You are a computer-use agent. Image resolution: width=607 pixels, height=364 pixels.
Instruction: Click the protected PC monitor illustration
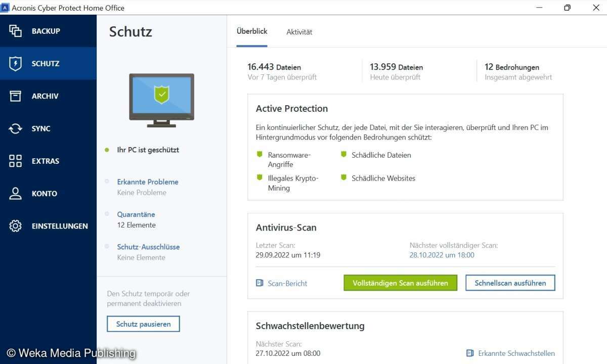coord(161,100)
